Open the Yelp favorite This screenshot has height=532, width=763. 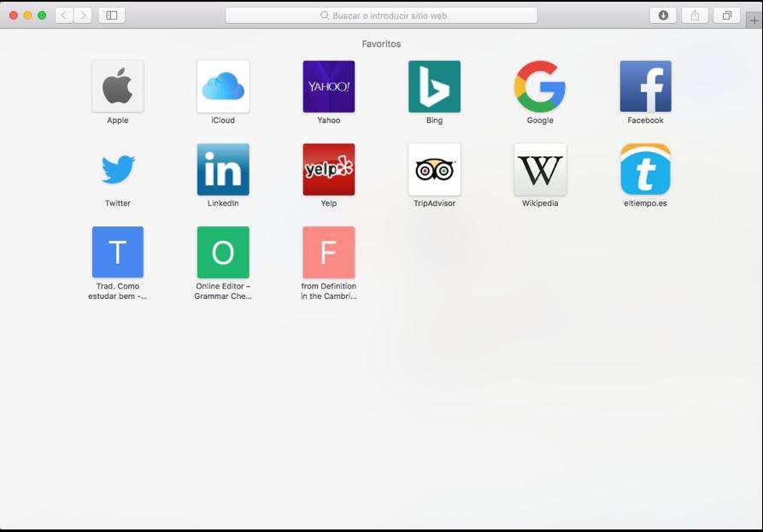pyautogui.click(x=329, y=170)
